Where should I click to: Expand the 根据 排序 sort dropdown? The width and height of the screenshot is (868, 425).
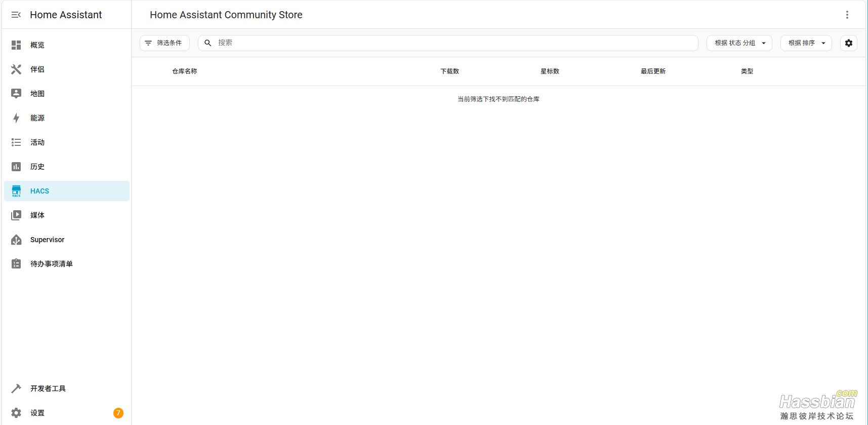(x=806, y=43)
